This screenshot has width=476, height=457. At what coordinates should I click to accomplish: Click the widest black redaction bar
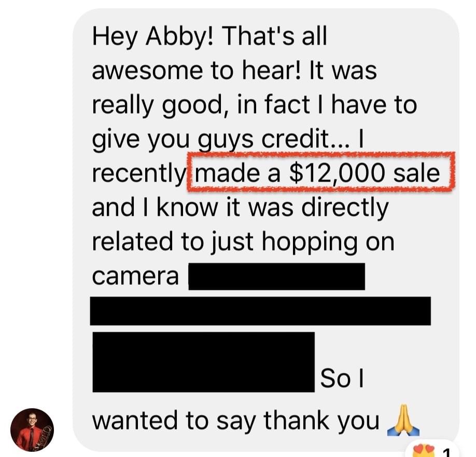(x=260, y=311)
